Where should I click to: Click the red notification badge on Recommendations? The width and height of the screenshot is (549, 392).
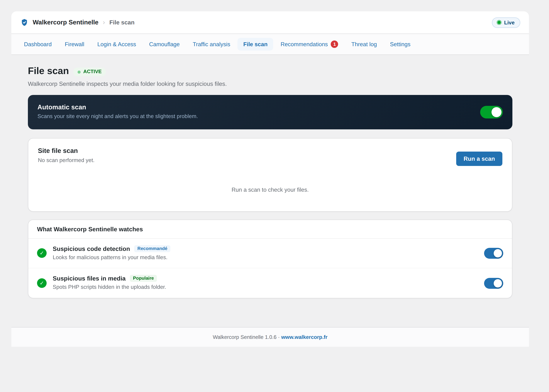point(334,44)
